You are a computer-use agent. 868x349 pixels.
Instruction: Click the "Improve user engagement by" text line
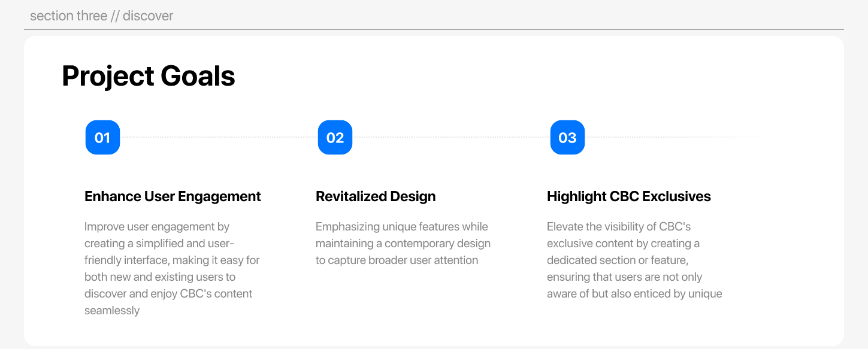[157, 227]
